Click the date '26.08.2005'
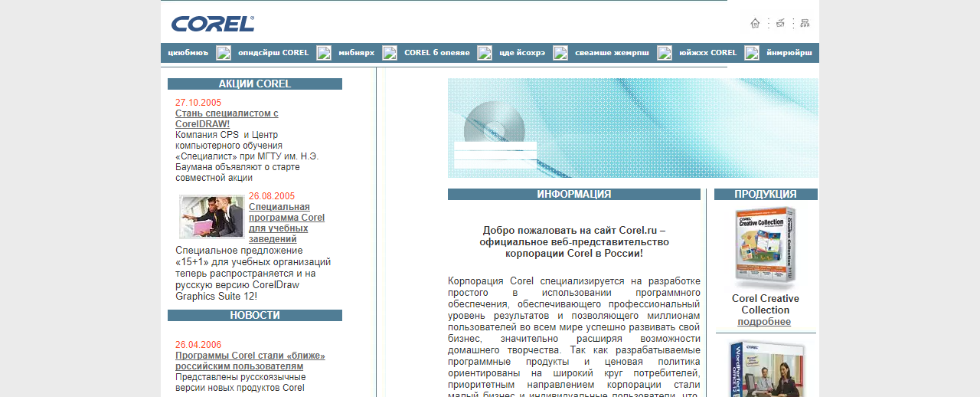Screen dimensions: 980x397 pyautogui.click(x=272, y=196)
